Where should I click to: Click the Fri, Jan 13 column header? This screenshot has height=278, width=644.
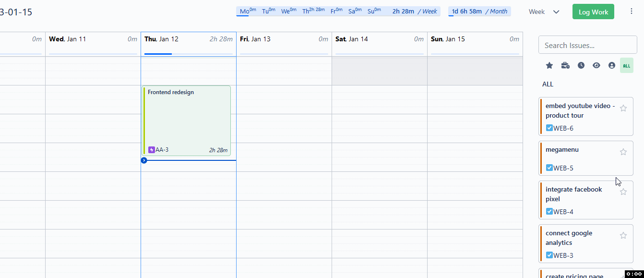(x=284, y=44)
